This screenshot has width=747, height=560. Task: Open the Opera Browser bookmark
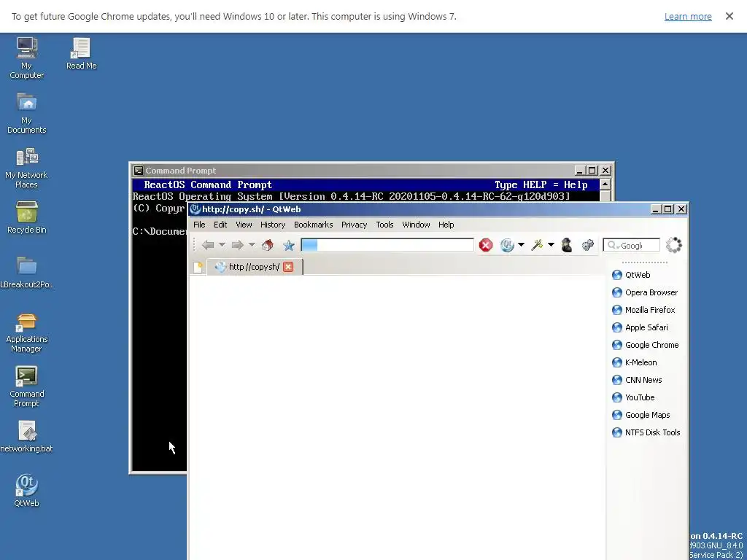point(645,292)
